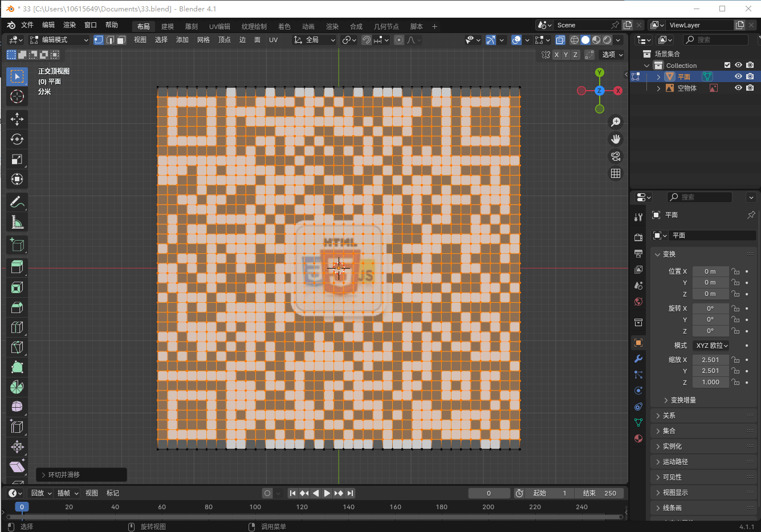Open the 文件 menu
This screenshot has width=761, height=532.
tap(27, 25)
